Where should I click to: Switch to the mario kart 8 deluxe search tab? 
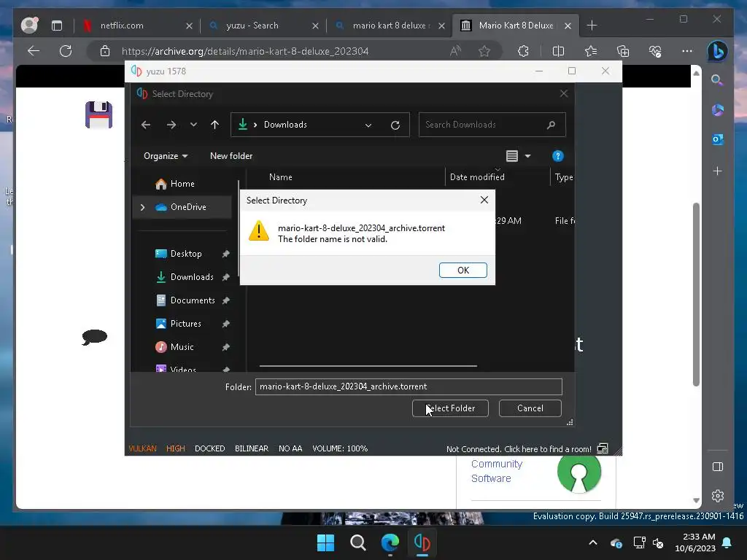point(390,26)
